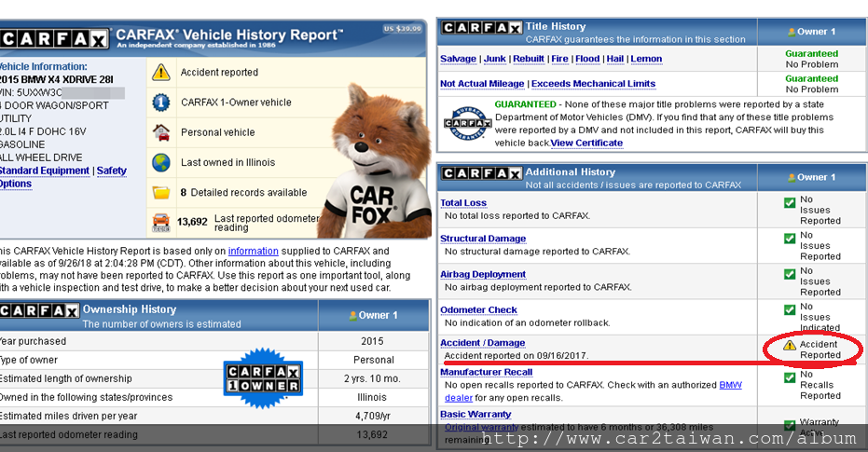Open the Rebuilt title link
This screenshot has width=868, height=452.
[529, 59]
